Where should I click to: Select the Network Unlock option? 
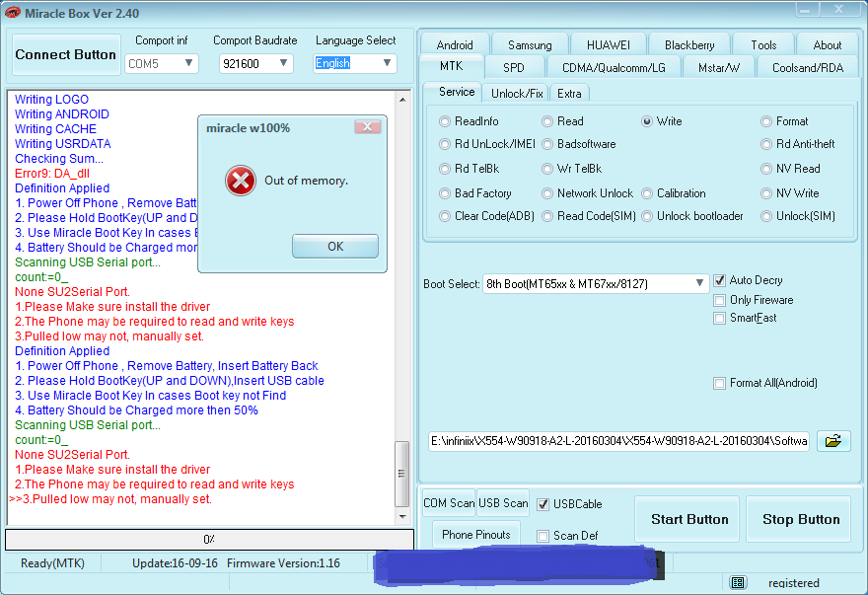click(547, 193)
